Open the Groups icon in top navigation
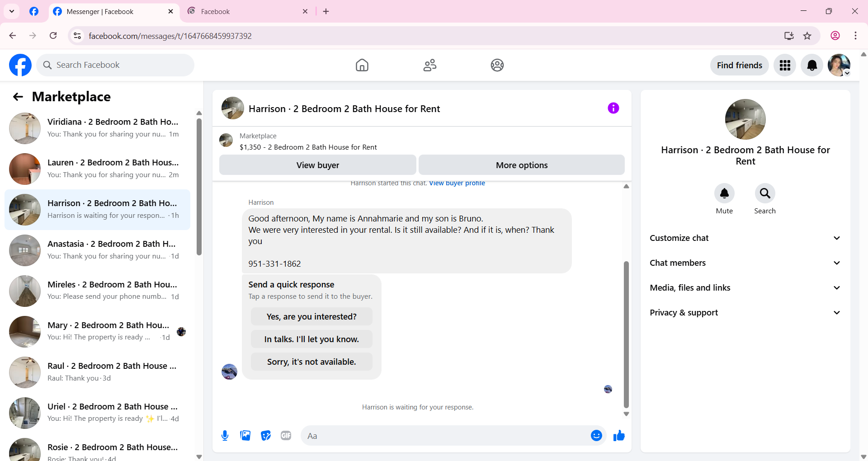868x461 pixels. (497, 65)
